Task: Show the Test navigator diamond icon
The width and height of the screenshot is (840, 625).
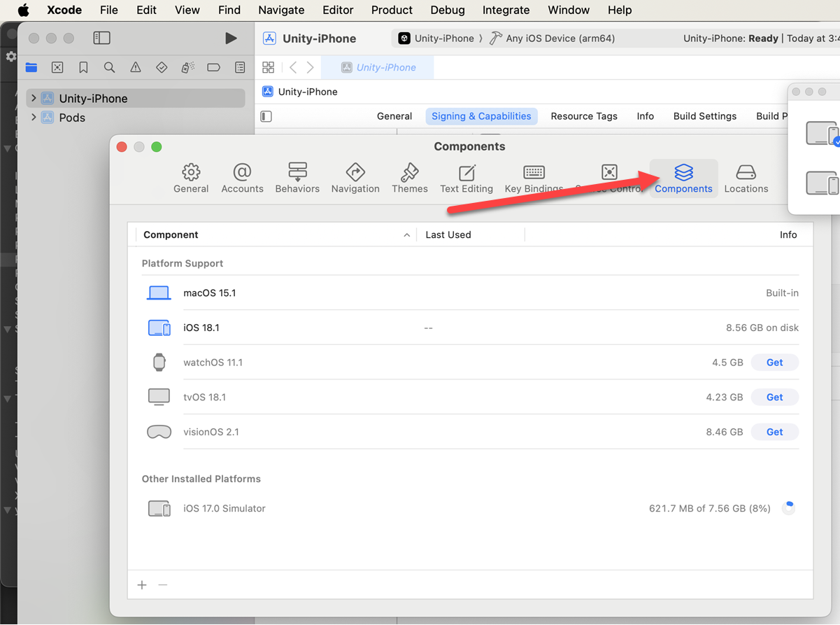Action: point(162,67)
